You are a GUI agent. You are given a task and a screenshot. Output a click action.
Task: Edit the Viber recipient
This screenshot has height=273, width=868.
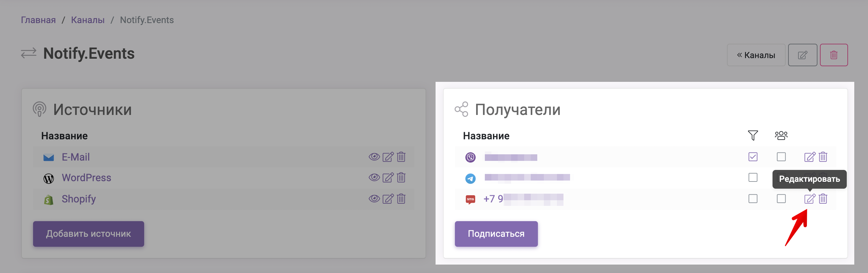point(810,157)
